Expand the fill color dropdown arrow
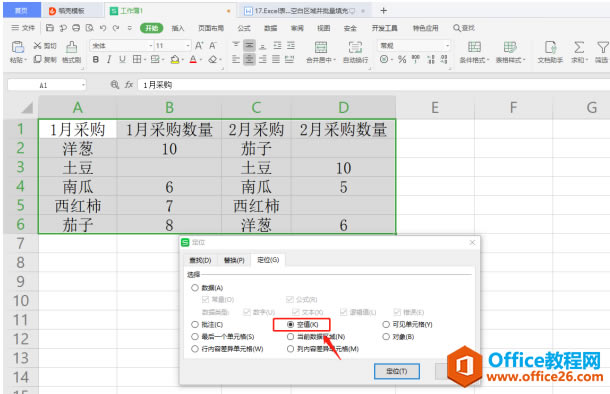The width and height of the screenshot is (610, 394). tap(182, 60)
